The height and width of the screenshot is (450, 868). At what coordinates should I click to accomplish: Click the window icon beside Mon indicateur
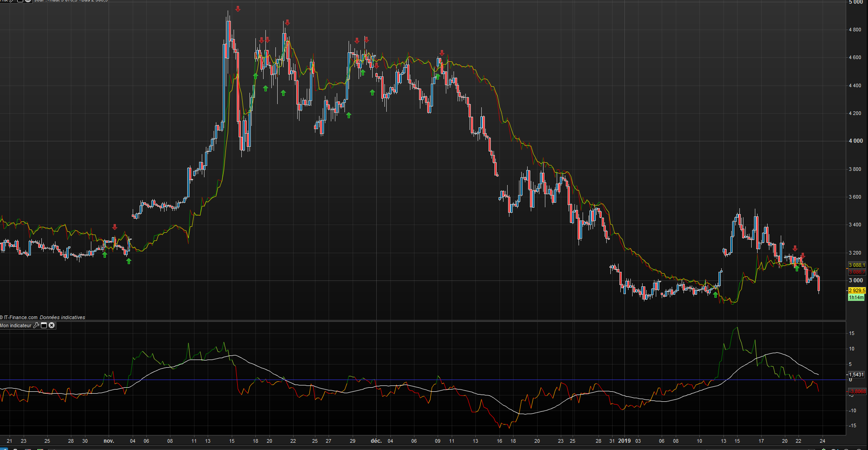44,325
